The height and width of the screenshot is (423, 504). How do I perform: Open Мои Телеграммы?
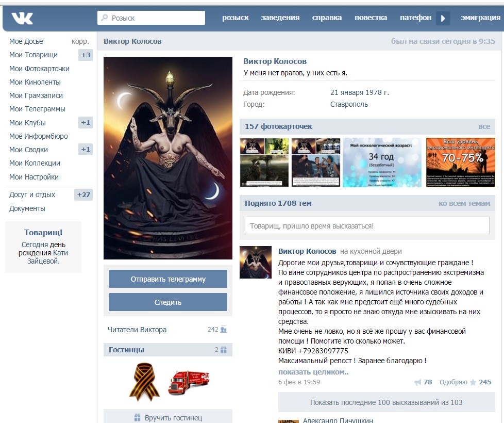(x=37, y=109)
